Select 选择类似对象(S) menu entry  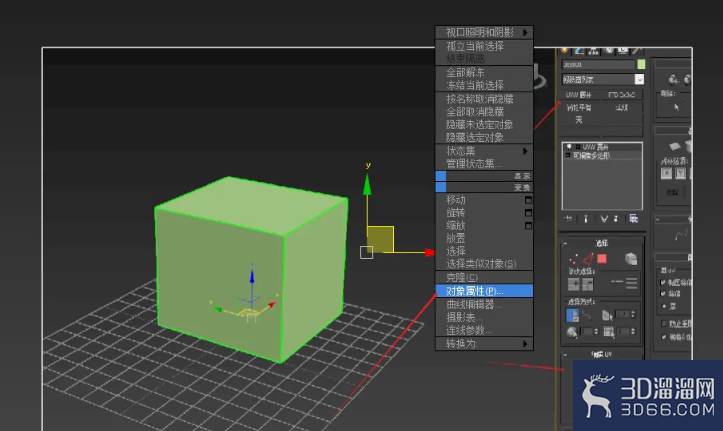(484, 264)
